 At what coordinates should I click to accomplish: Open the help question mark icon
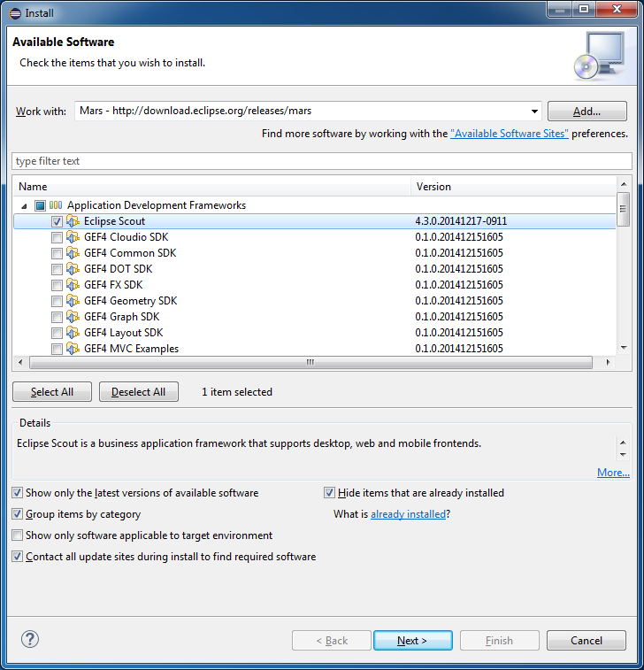30,639
